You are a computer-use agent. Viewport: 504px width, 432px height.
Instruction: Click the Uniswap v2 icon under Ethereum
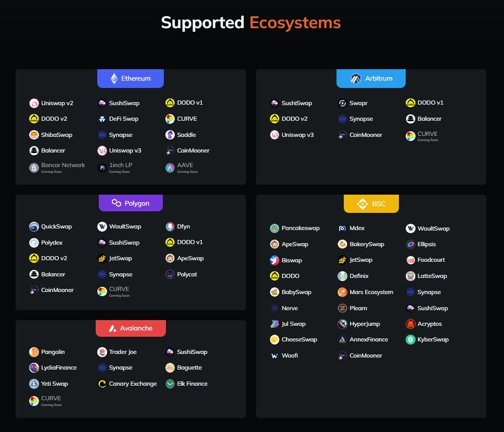(x=34, y=103)
